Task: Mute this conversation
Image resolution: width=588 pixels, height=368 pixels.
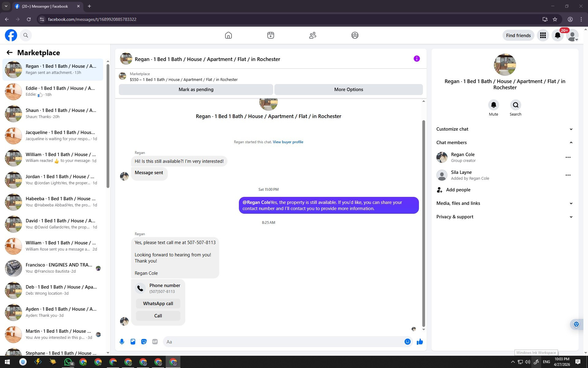Action: pos(493,105)
